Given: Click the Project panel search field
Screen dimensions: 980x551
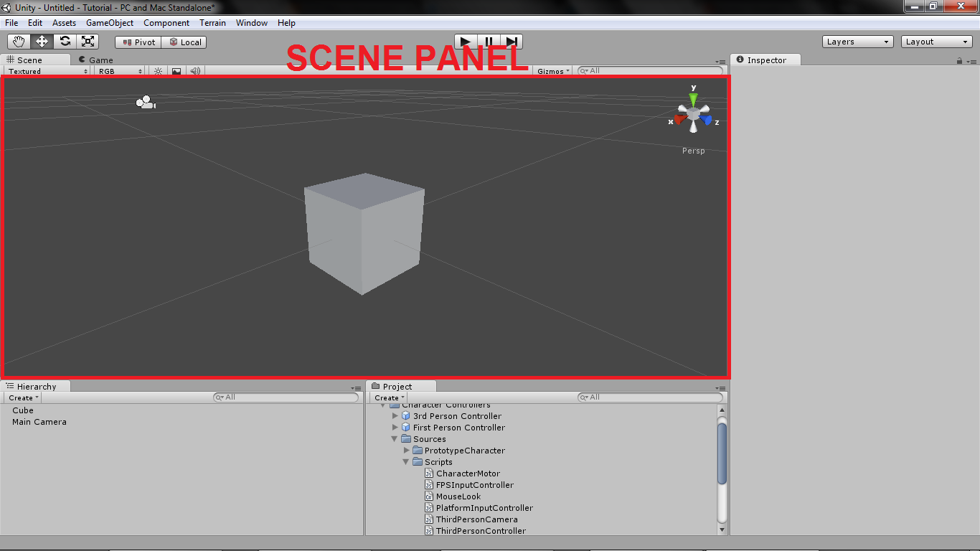Looking at the screenshot, I should point(649,397).
